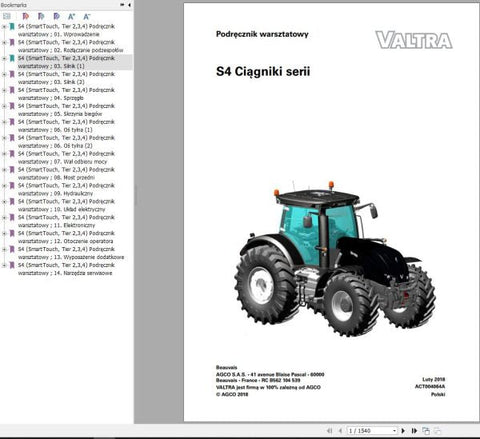Open bookmark 11. Elektroniczny
Image resolution: width=480 pixels, height=439 pixels.
pyautogui.click(x=66, y=221)
